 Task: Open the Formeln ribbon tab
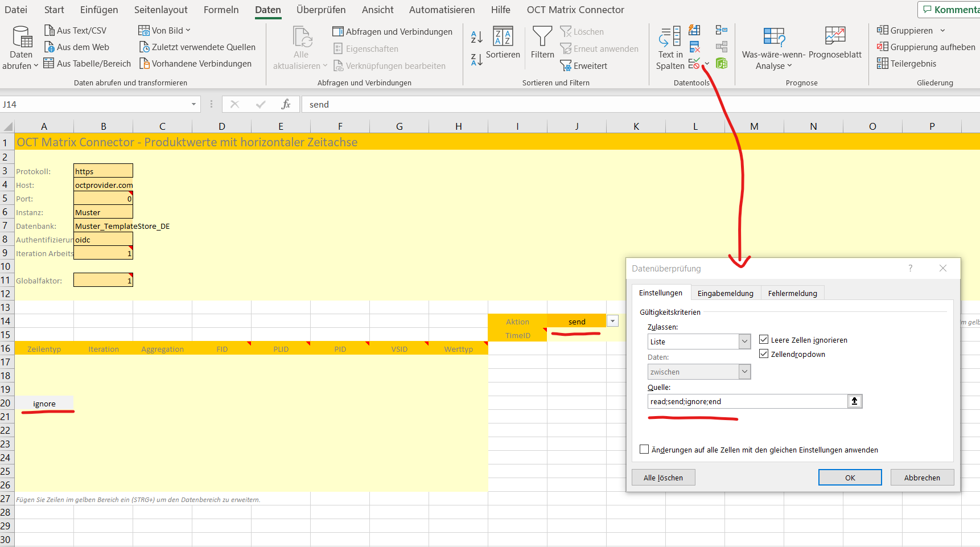click(221, 10)
